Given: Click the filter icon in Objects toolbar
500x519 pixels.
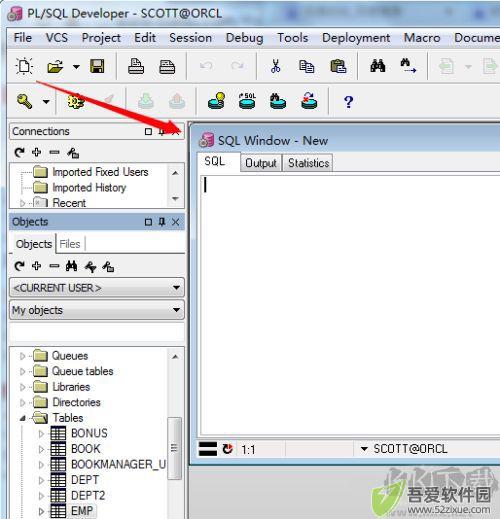Looking at the screenshot, I should click(x=90, y=267).
